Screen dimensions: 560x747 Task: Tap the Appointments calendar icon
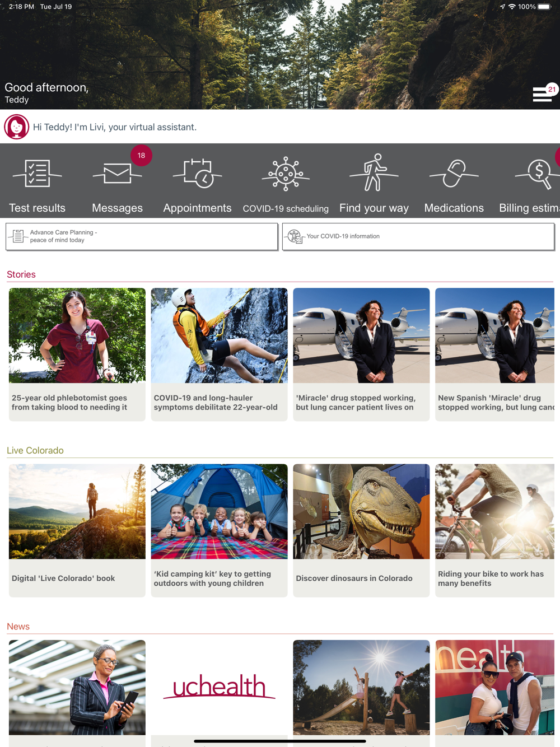tap(197, 173)
